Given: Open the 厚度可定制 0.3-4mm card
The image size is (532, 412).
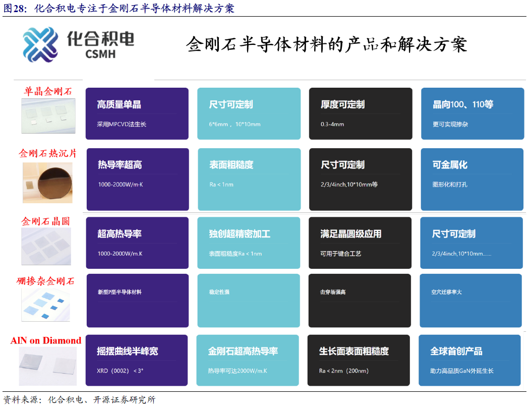Looking at the screenshot, I should pyautogui.click(x=360, y=113).
